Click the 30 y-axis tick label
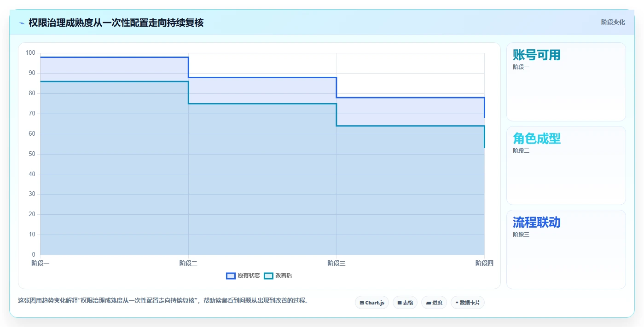This screenshot has width=644, height=327. pyautogui.click(x=32, y=194)
